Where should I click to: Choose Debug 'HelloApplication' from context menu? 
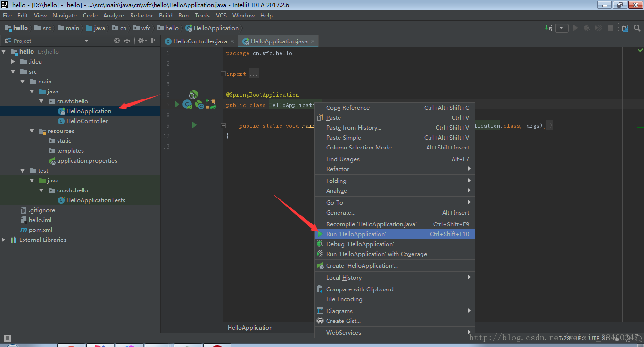click(395, 244)
